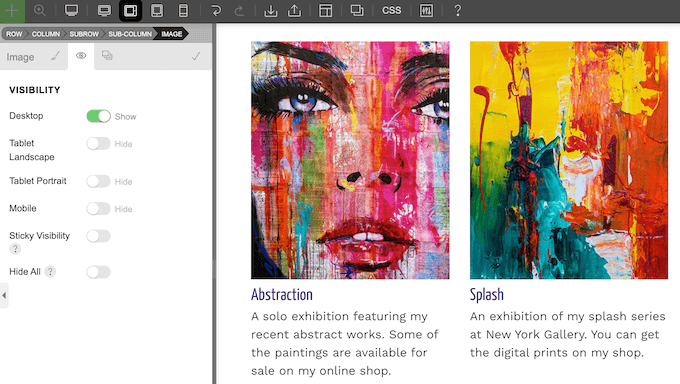This screenshot has width=680, height=384.
Task: Switch to small desktop preview icon
Action: pyautogui.click(x=104, y=10)
